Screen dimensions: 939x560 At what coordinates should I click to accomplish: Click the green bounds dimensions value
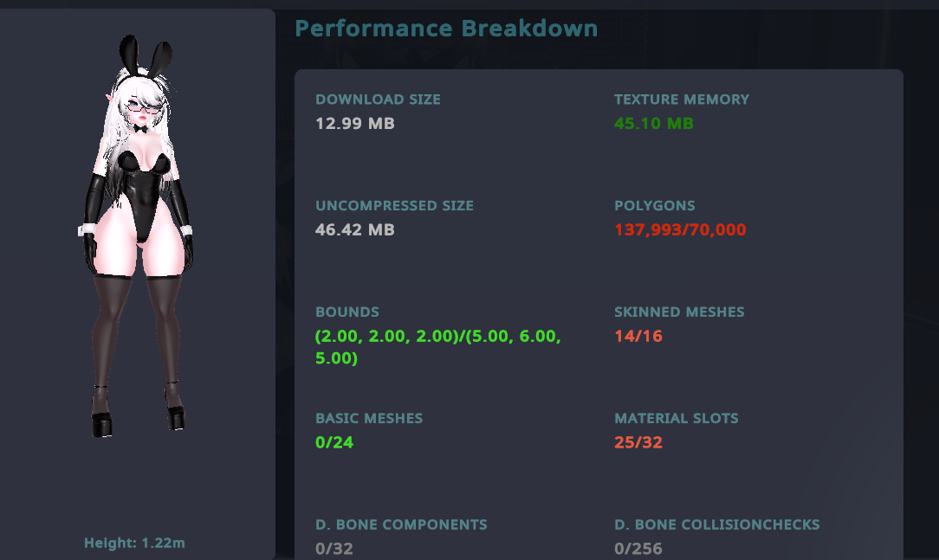[437, 347]
